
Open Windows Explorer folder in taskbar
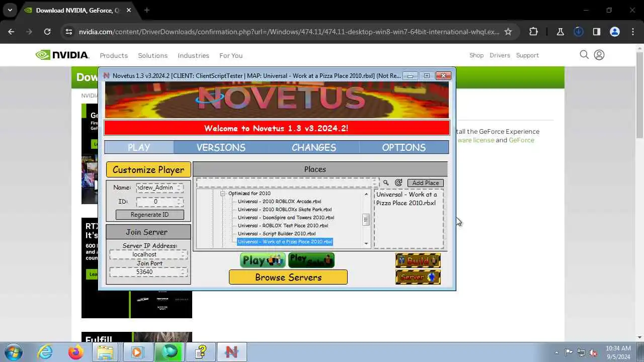click(106, 351)
